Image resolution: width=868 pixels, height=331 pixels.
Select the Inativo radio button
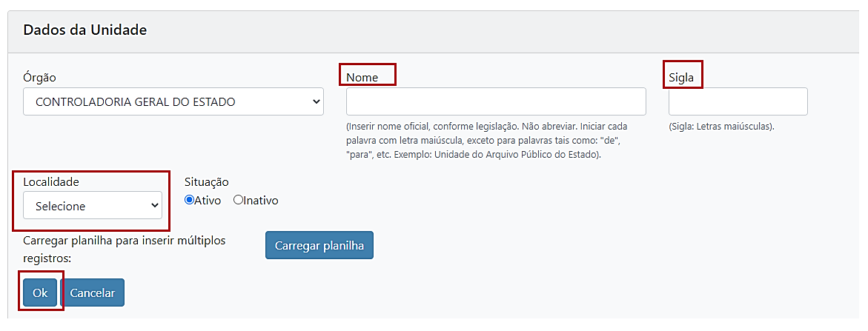pos(238,200)
